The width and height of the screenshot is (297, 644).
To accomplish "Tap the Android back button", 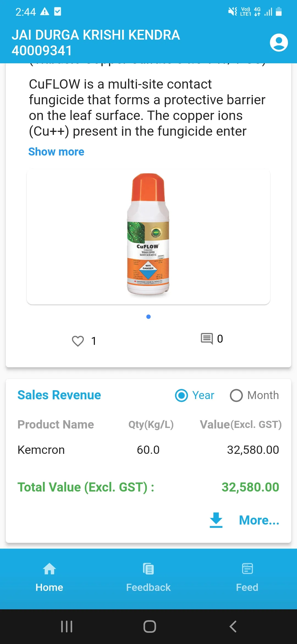I will click(x=233, y=627).
